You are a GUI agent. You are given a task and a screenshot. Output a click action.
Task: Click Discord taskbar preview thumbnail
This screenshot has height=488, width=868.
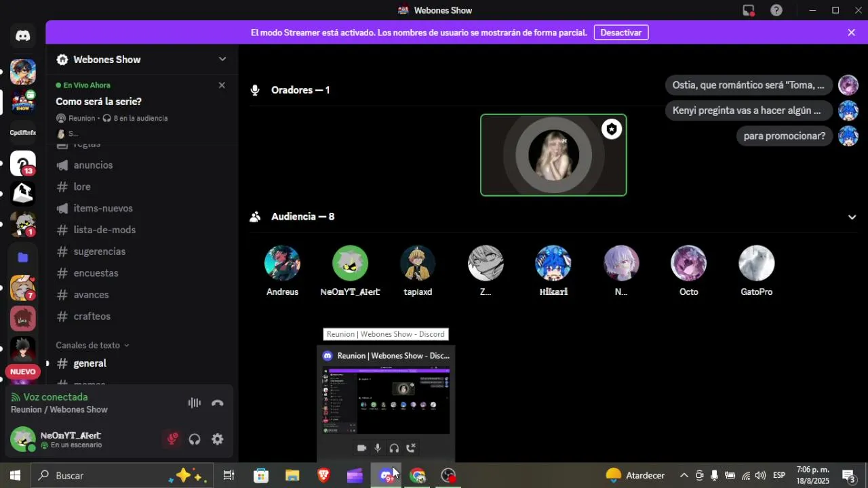pyautogui.click(x=386, y=400)
